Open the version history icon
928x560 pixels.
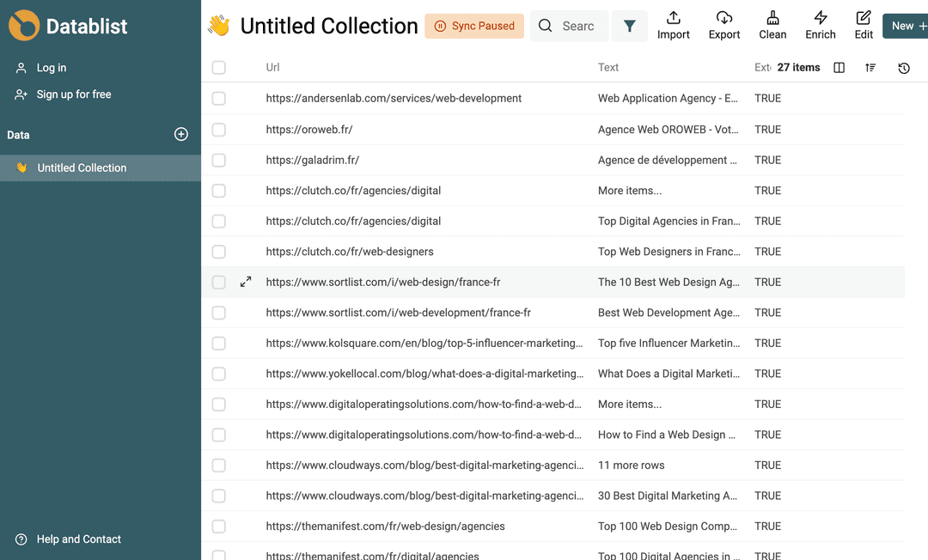click(x=903, y=67)
